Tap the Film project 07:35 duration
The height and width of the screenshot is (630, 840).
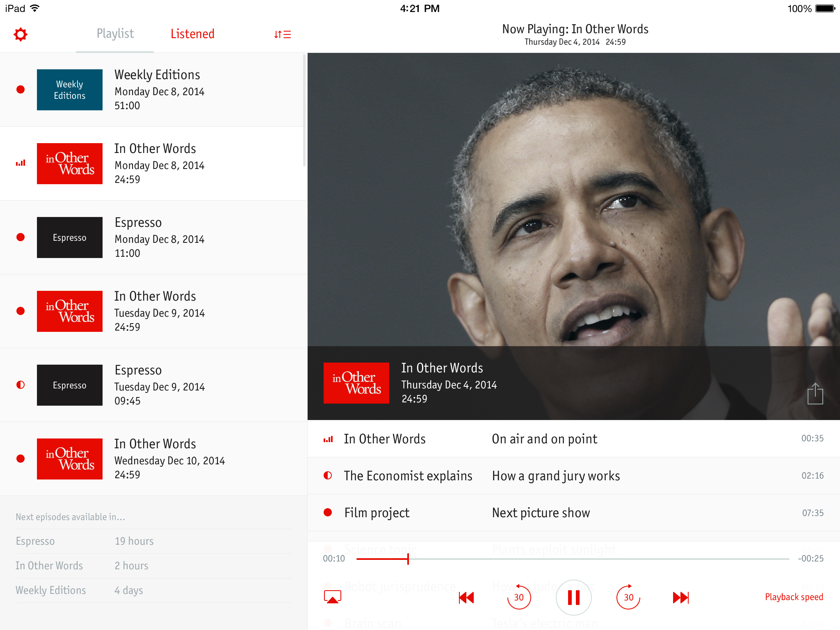pyautogui.click(x=813, y=513)
